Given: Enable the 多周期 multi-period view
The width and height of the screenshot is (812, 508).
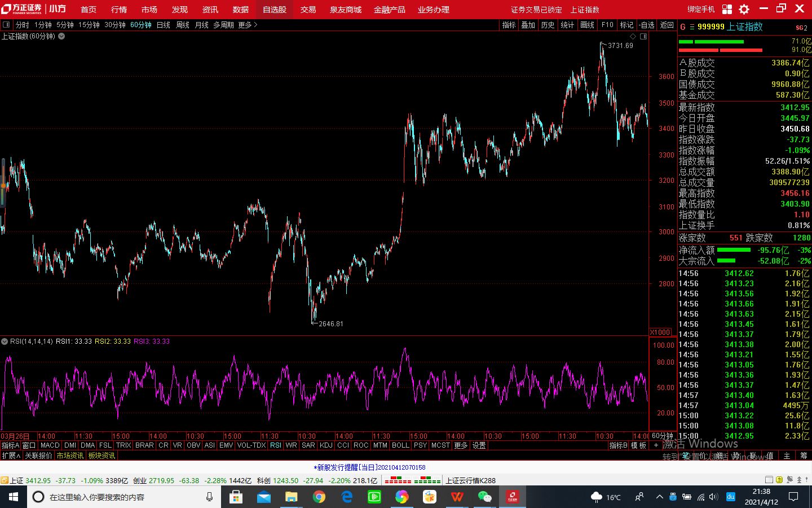Looking at the screenshot, I should click(x=223, y=25).
